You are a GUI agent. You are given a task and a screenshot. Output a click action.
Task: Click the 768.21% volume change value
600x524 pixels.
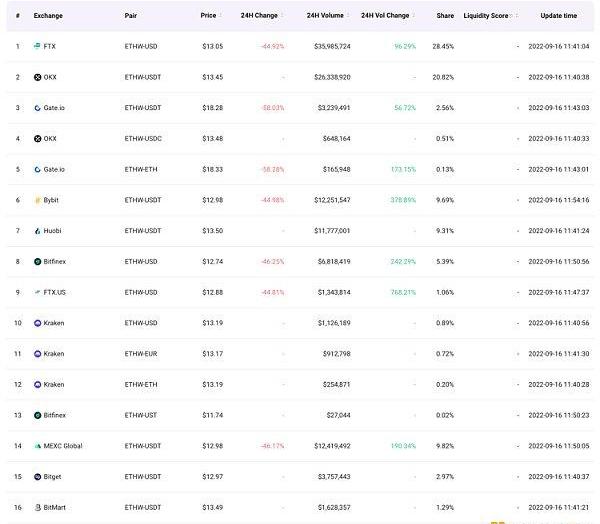(403, 292)
